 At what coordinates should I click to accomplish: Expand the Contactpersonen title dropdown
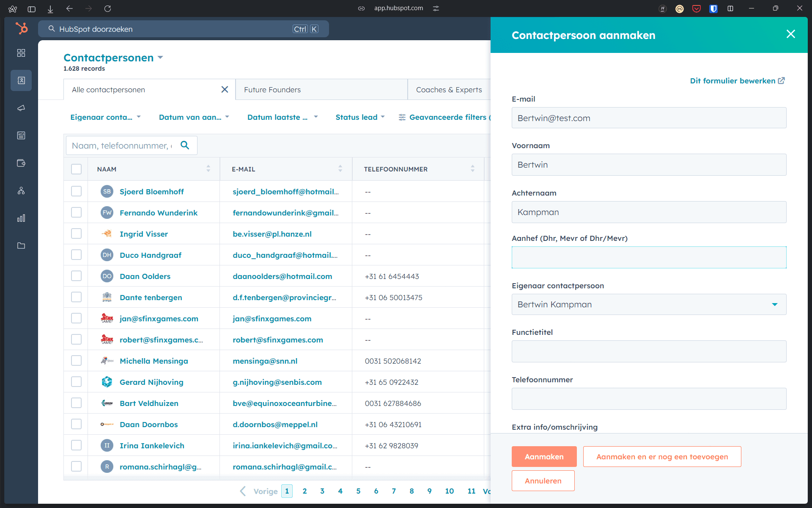[x=160, y=58]
